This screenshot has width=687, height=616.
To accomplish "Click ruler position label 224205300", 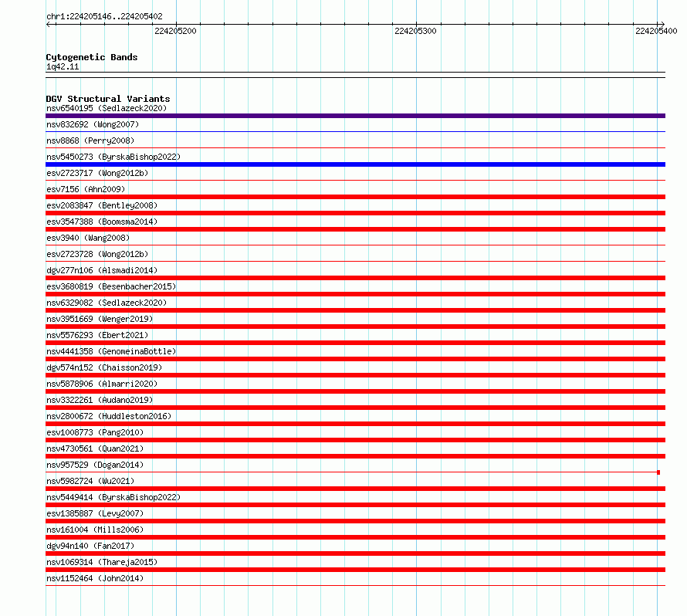I will (x=415, y=31).
